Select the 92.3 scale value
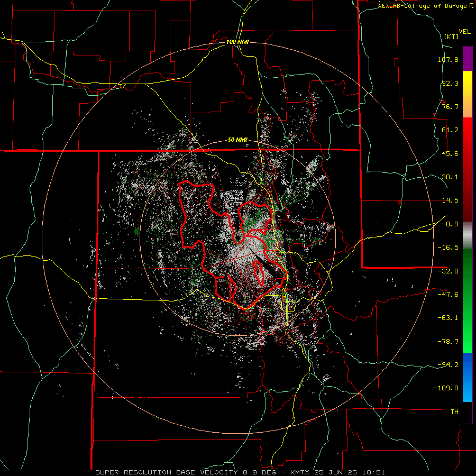Screen dimensions: 476x476 click(x=450, y=83)
